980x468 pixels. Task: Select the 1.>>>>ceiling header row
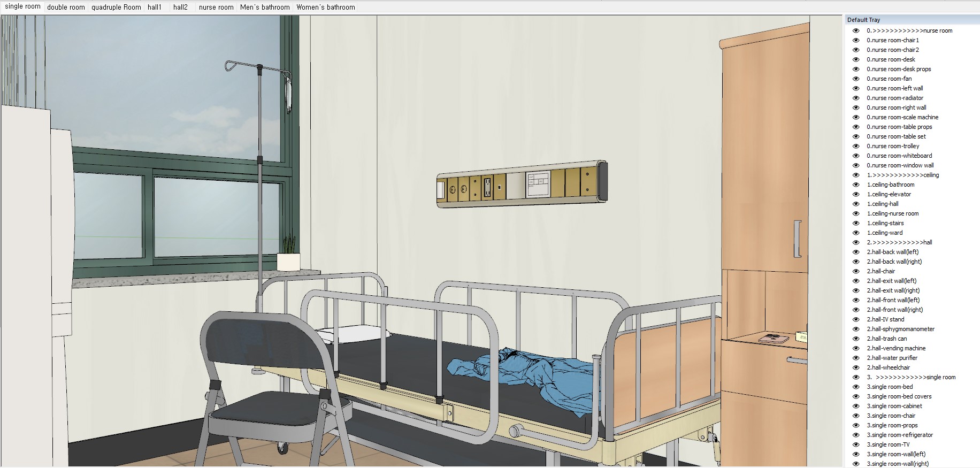pos(903,175)
